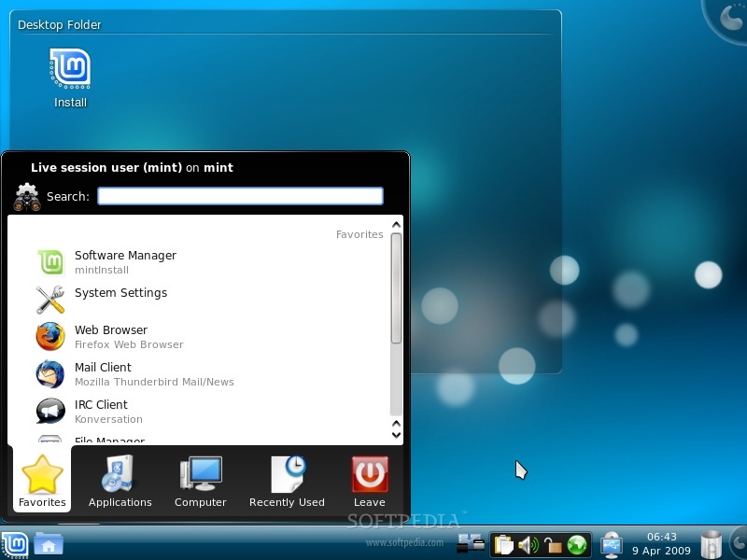Launch Software Manager from Favorites
Image resolution: width=747 pixels, height=560 pixels.
[125, 261]
